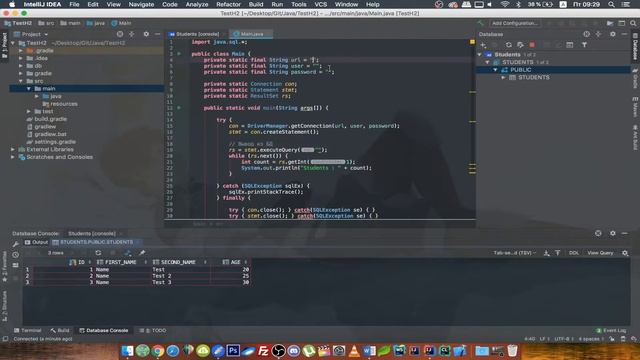Click the build hammer icon near Add Configuration
This screenshot has height=360, width=640.
pyautogui.click(x=481, y=23)
